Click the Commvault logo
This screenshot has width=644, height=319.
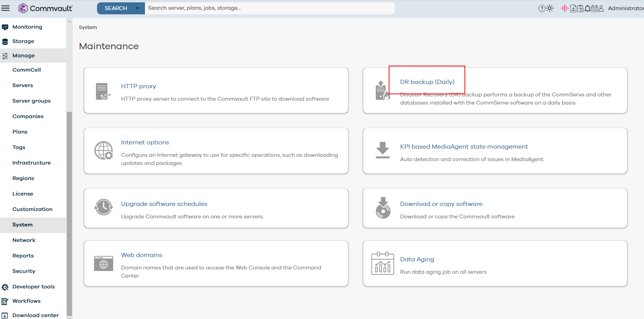pos(45,8)
